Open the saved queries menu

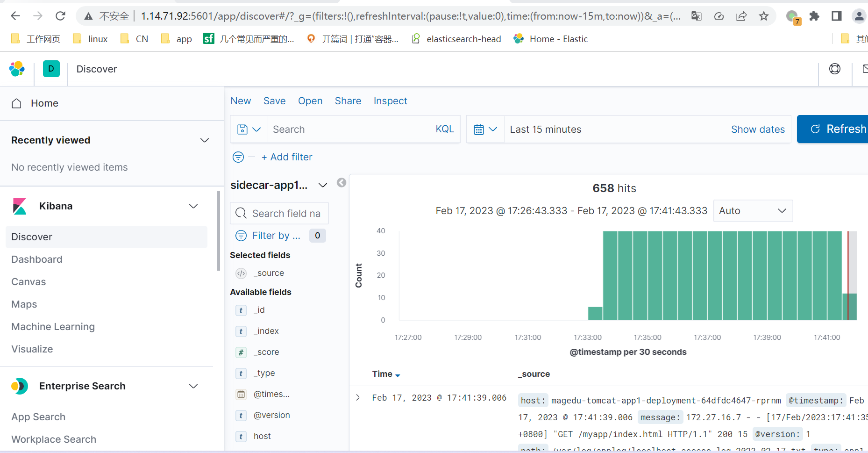point(249,129)
